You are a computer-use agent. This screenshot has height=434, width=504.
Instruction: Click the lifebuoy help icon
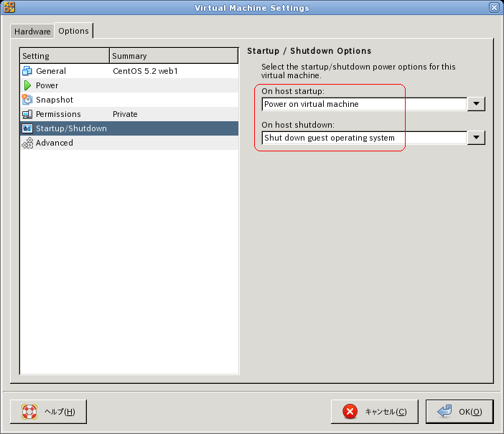pos(29,412)
